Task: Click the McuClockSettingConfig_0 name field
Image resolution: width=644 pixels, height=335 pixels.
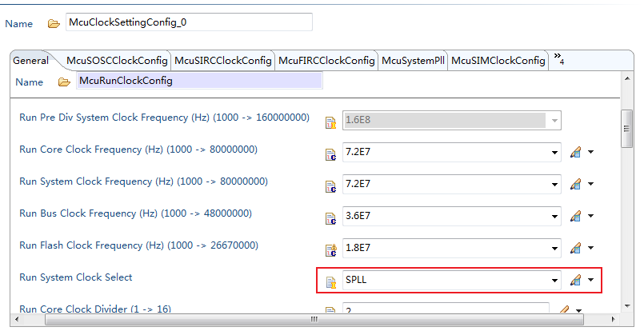Action: pyautogui.click(x=189, y=22)
